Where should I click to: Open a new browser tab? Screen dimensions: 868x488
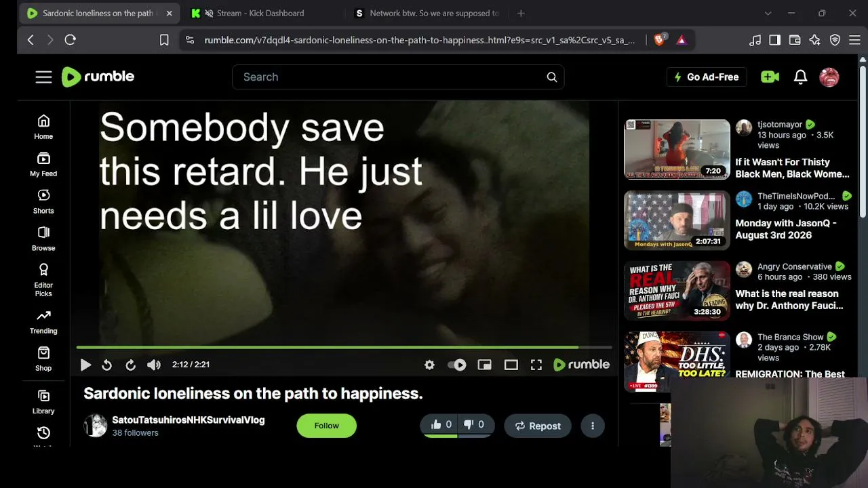[x=521, y=13]
